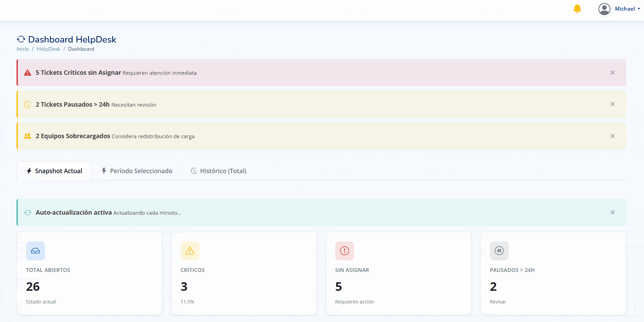
Task: Click the inbox icon on Total Abiertos
Action: pos(35,251)
